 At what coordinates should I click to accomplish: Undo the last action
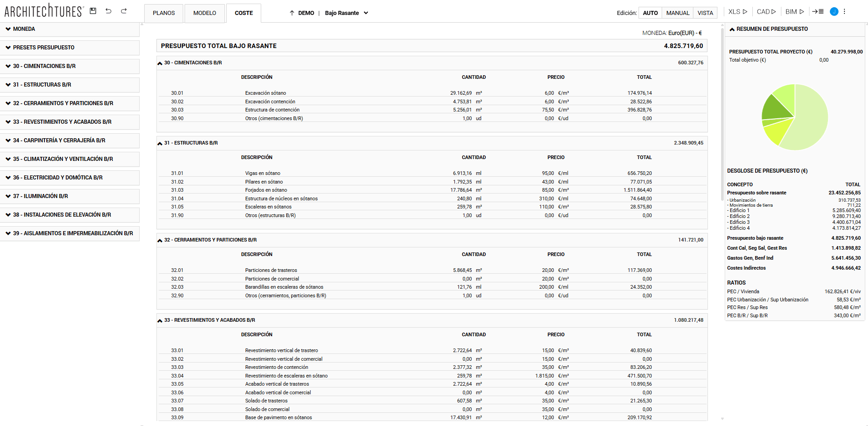coord(108,11)
